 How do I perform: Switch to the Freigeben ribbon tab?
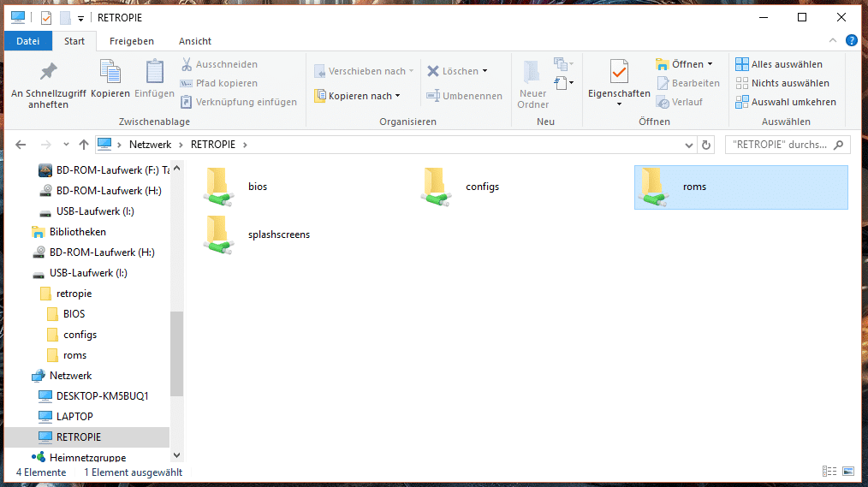coord(132,41)
